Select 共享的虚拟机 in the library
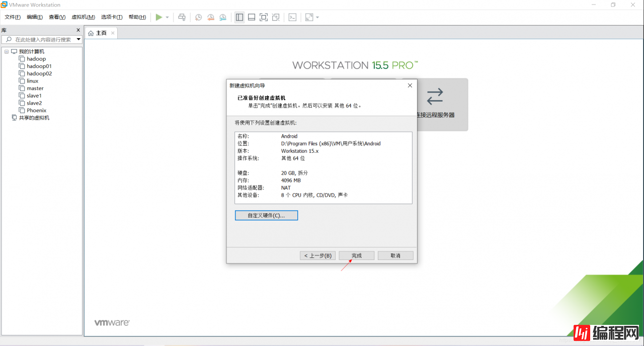 [34, 118]
